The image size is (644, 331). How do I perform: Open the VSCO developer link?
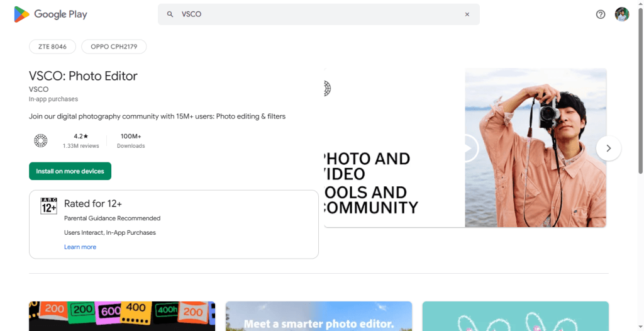pos(38,89)
